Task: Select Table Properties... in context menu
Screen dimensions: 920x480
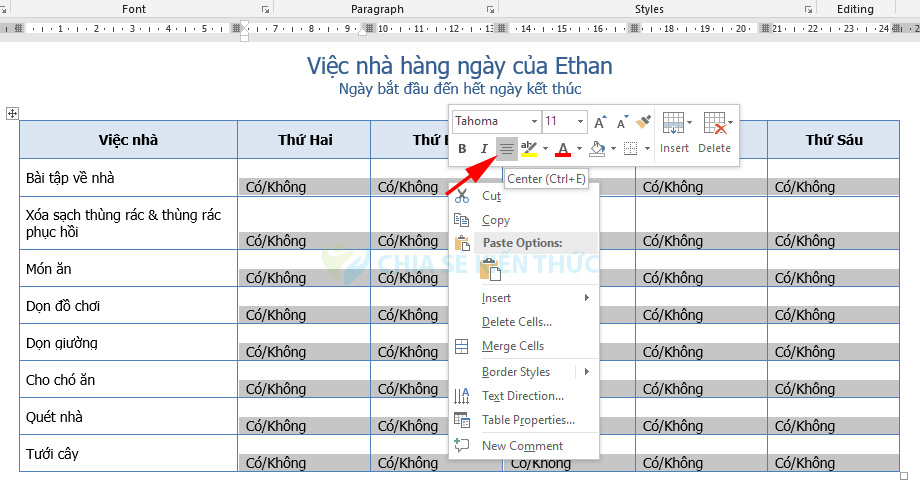Action: (x=528, y=420)
